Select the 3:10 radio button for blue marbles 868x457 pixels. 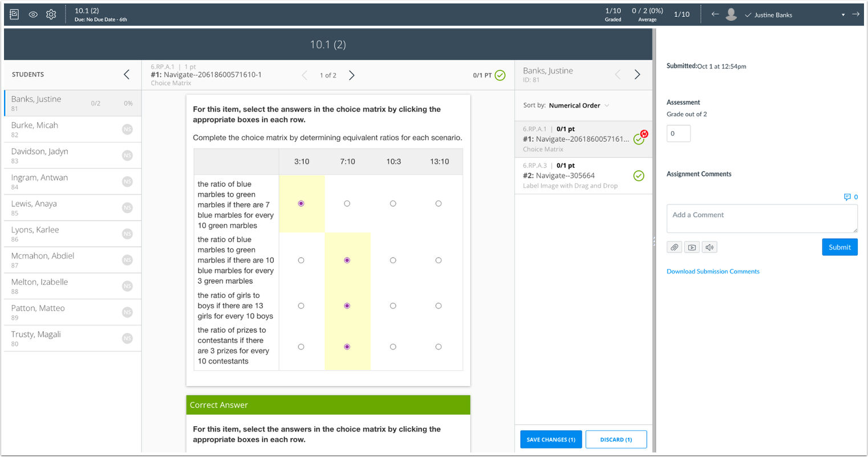click(302, 203)
